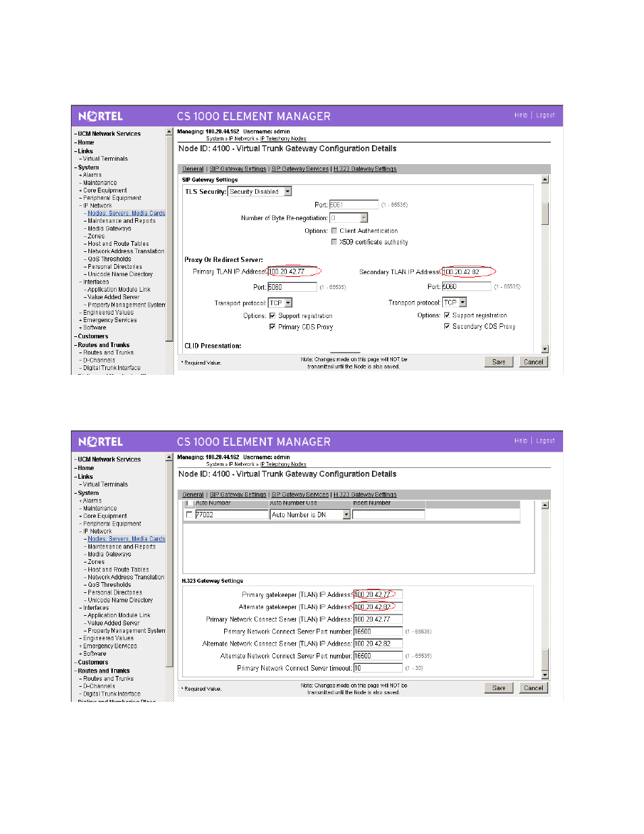This screenshot has height=834, width=644.
Task: Toggle Support registration under Secondary TLAN proxy
Action: pyautogui.click(x=447, y=315)
